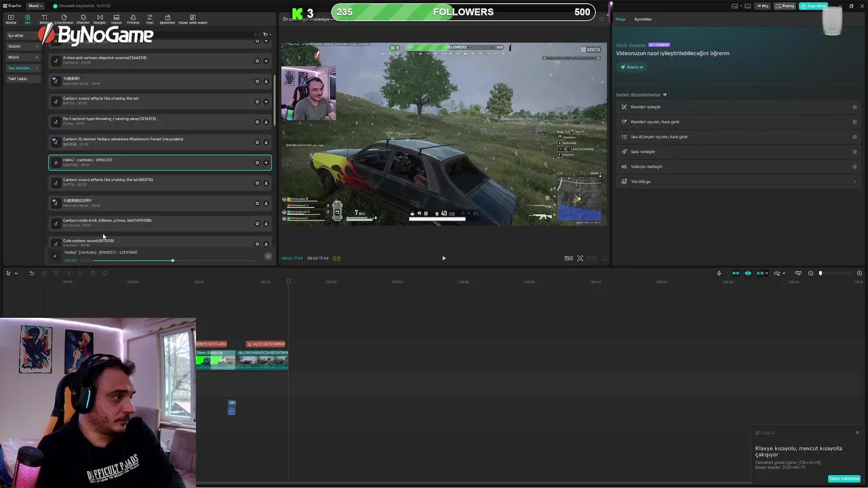Open the Şablonlar templates tab

coord(167,19)
